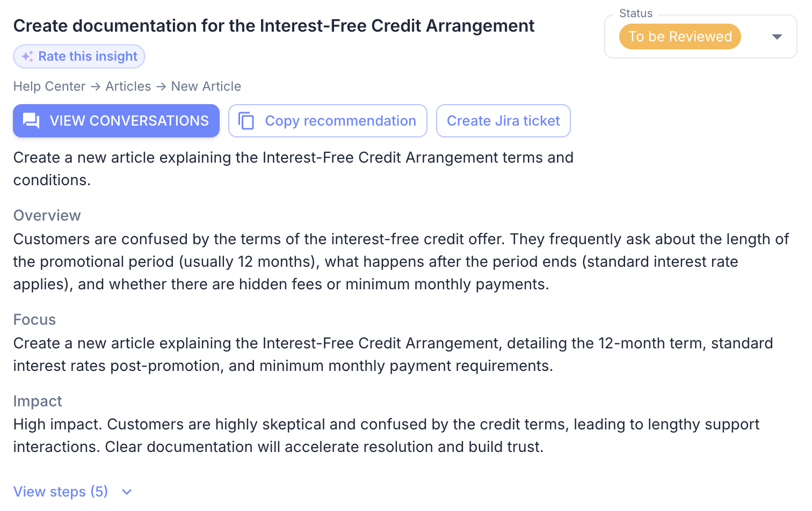Select New Article breadcrumb
The height and width of the screenshot is (511, 812).
[x=206, y=86]
